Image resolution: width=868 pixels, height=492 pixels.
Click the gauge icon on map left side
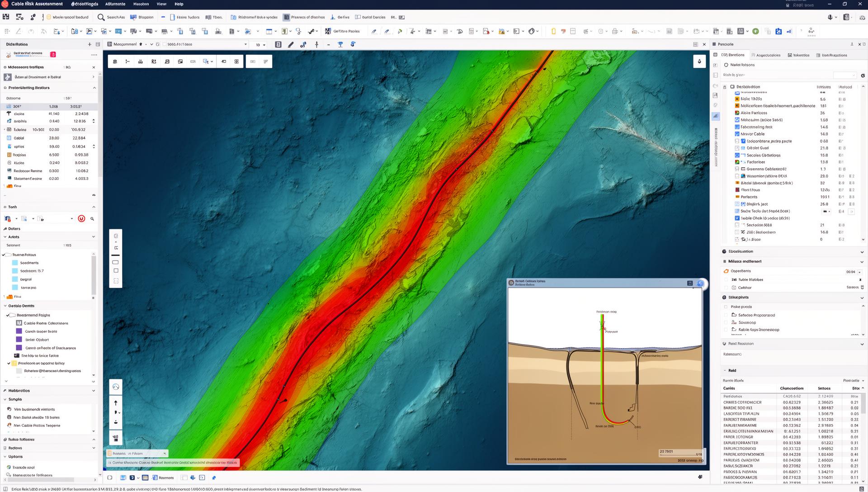[x=116, y=387]
